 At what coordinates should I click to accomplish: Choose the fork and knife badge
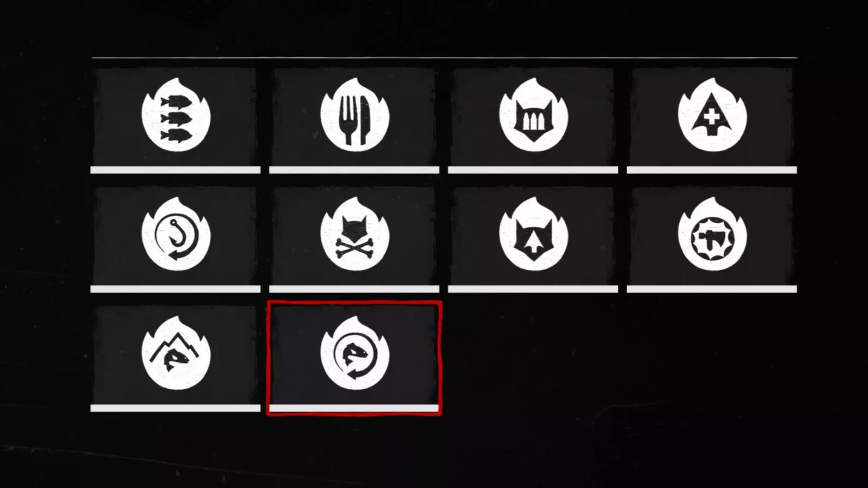pos(355,115)
